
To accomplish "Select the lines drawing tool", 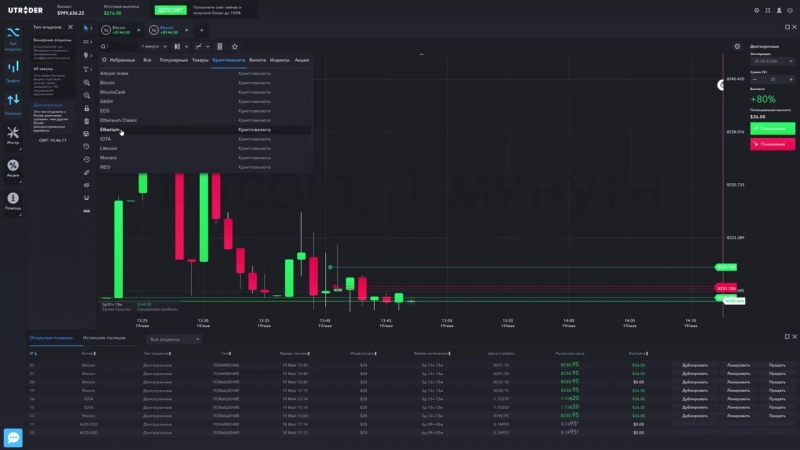I will [86, 42].
